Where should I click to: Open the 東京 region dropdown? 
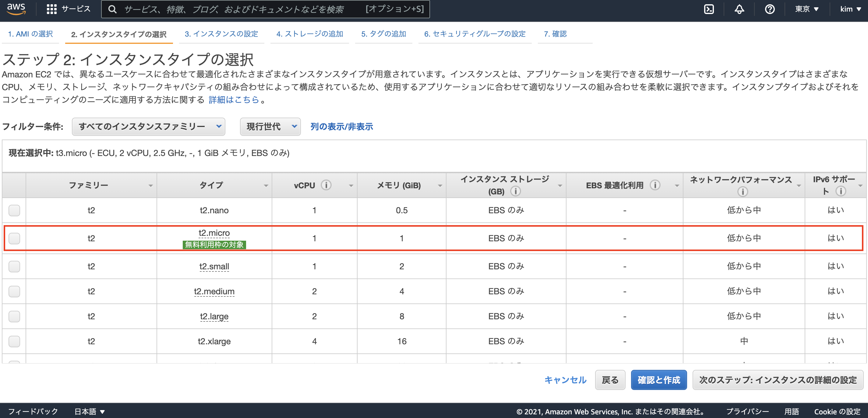click(x=807, y=9)
